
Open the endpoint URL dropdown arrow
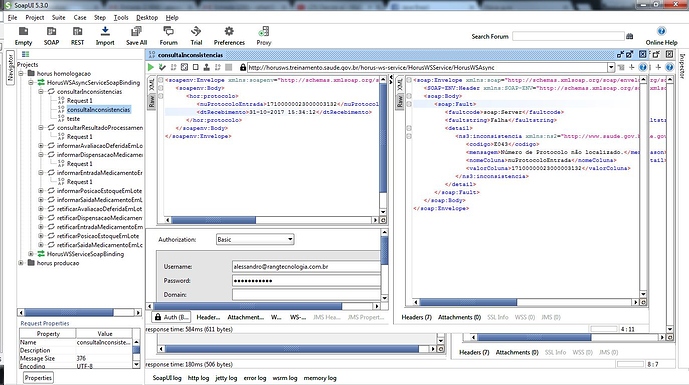coord(611,67)
